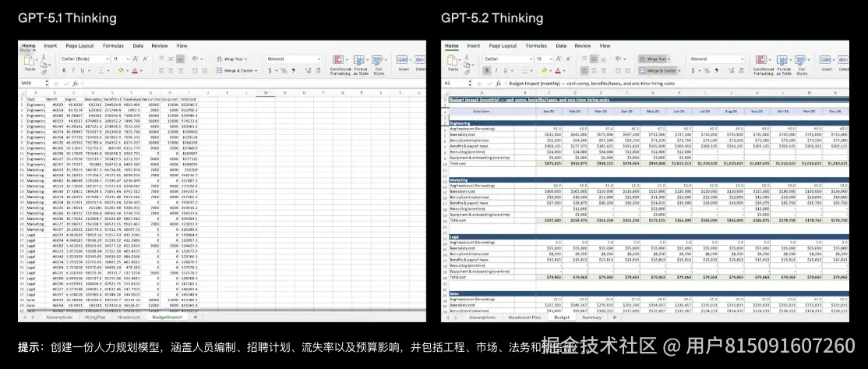
Task: Increase font size in left Excel window
Action: coord(135,59)
